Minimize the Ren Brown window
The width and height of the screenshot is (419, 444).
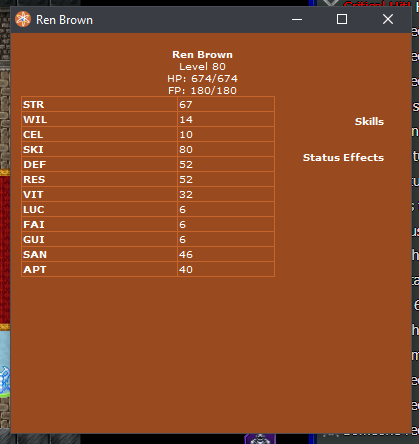pos(297,19)
